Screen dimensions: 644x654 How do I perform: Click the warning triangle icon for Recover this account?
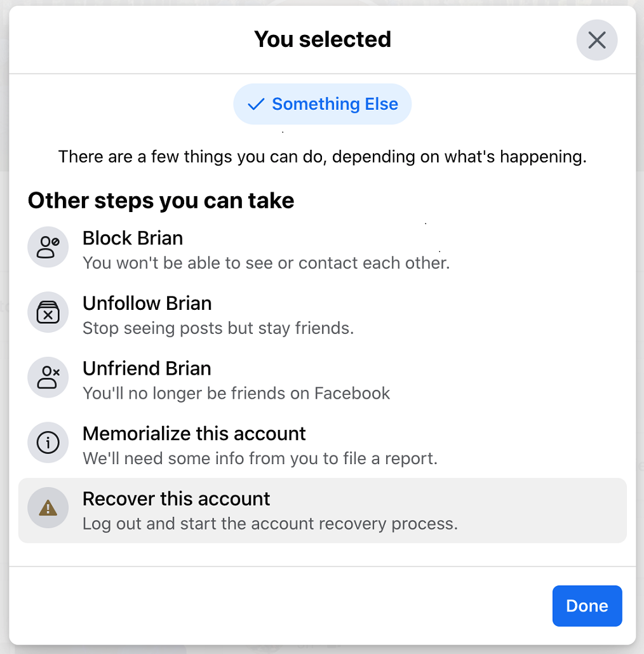click(48, 508)
